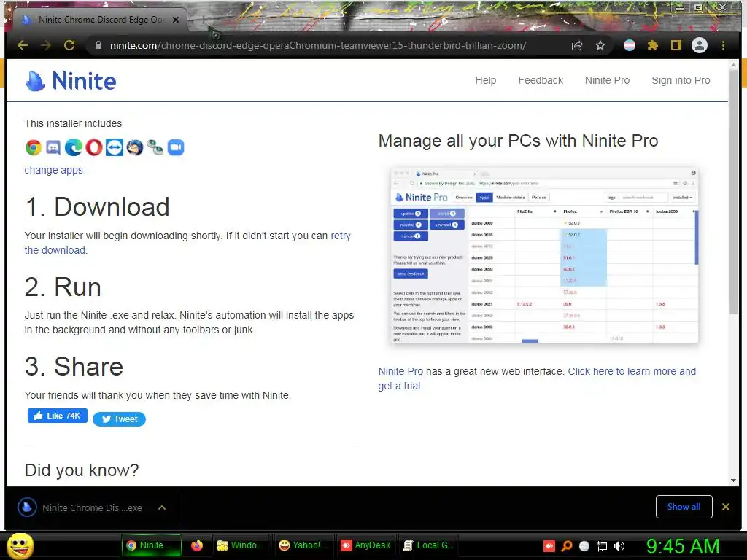Click the Chrome app icon in installer list
This screenshot has height=560, width=747.
34,147
